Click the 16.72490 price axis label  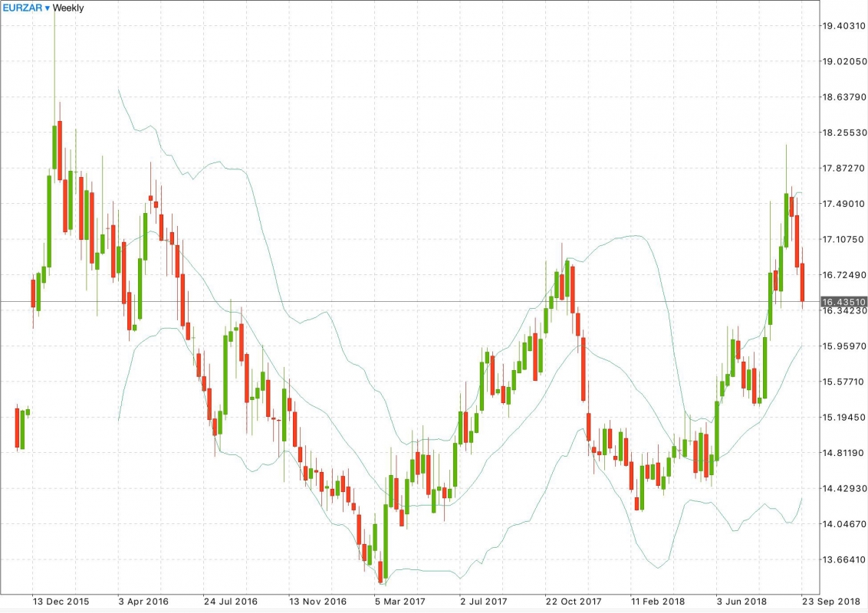[843, 275]
